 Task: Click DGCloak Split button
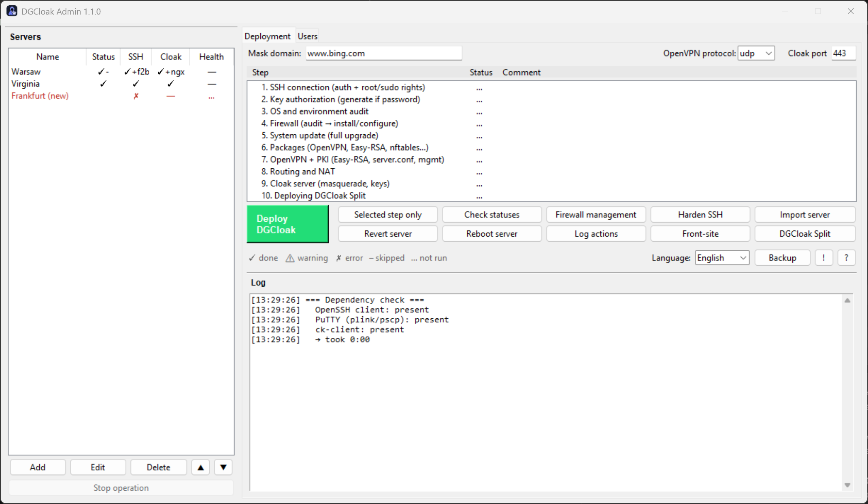pyautogui.click(x=805, y=233)
